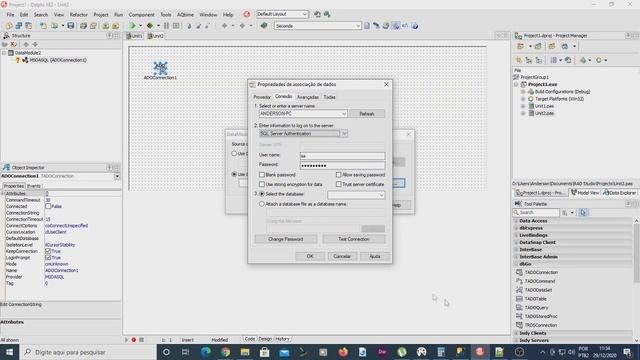Click TADOStoredProc in the Tool Palette
Image resolution: width=640 pixels, height=360 pixels.
tap(541, 316)
